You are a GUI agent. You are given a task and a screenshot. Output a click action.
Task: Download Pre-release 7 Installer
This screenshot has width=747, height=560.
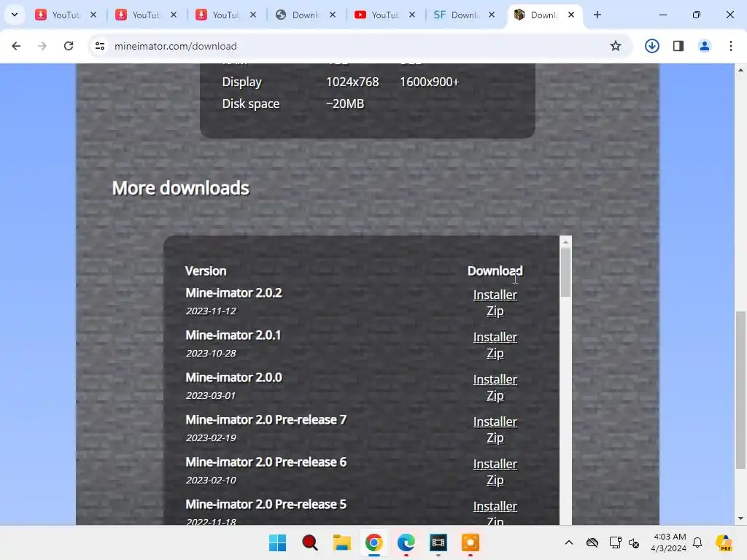click(495, 422)
